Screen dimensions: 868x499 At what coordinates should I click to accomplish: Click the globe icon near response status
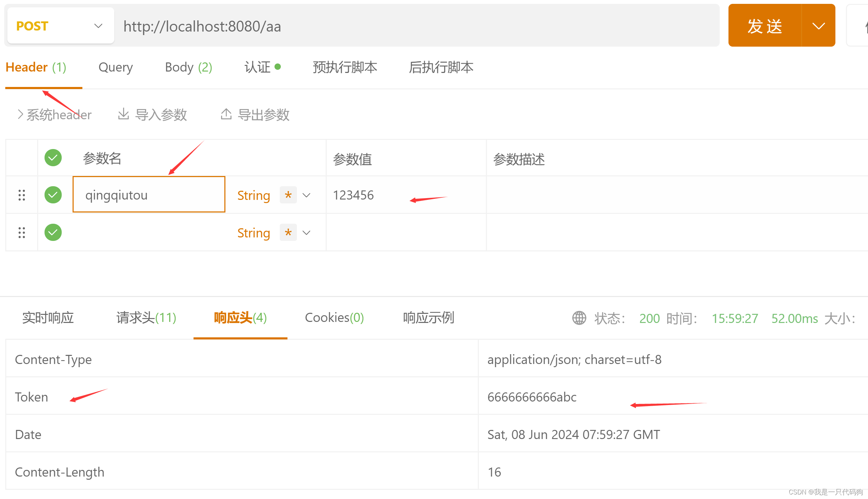(x=579, y=318)
